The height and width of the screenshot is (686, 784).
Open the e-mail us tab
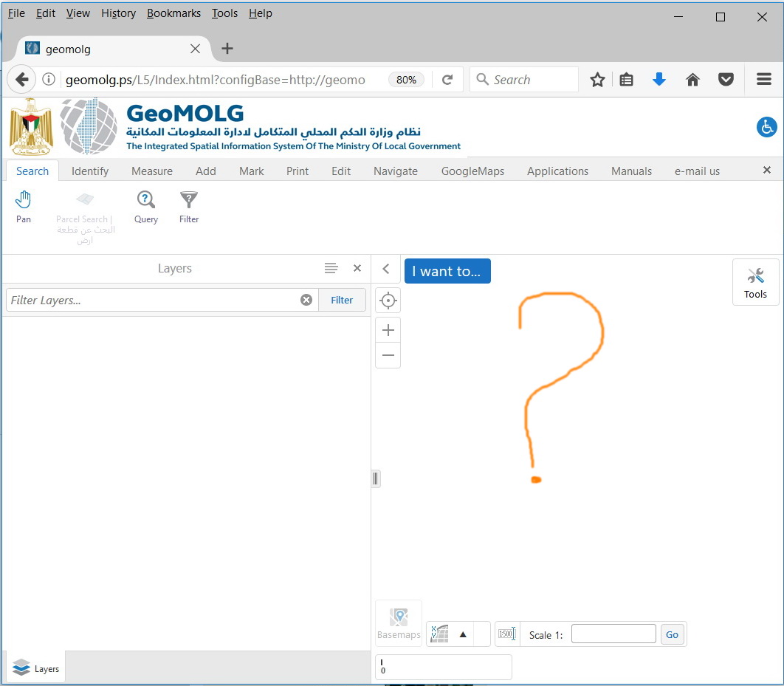[697, 171]
